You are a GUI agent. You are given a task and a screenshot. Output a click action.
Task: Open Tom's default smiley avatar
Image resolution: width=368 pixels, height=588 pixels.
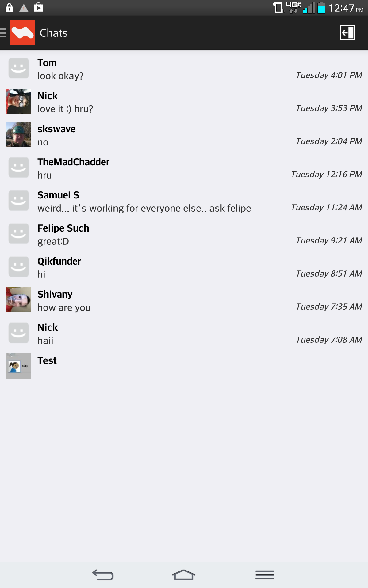(x=19, y=68)
